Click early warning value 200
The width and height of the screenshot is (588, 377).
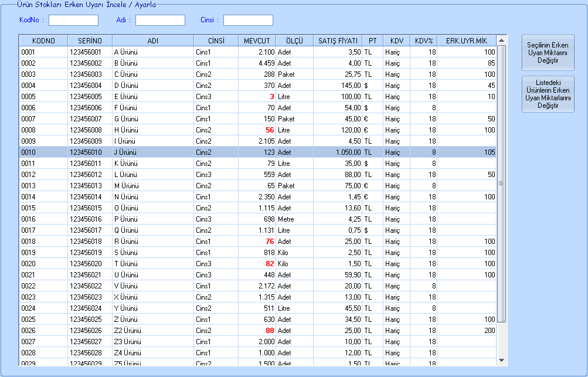490,331
